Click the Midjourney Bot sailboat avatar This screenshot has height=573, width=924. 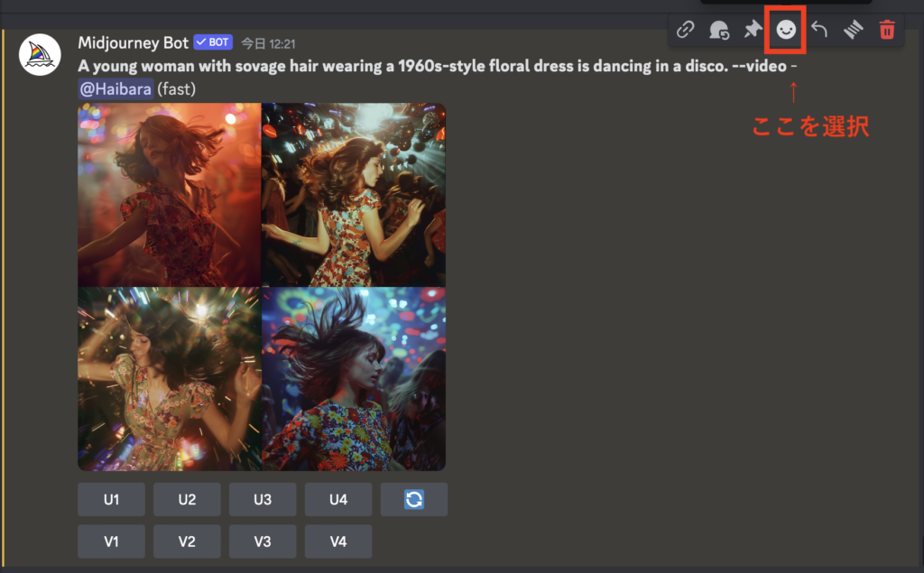click(x=40, y=55)
